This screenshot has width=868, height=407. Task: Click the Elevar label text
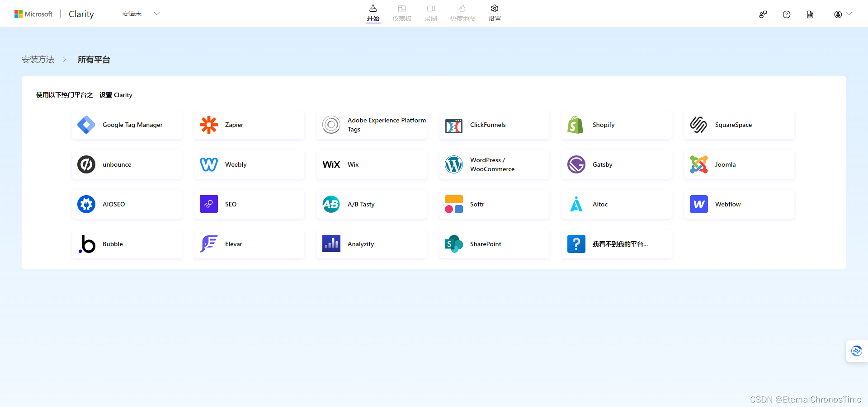pos(234,244)
